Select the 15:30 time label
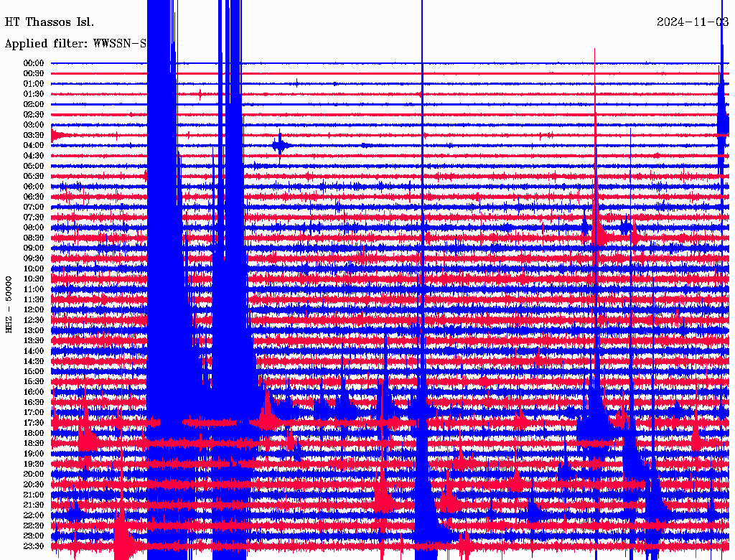The width and height of the screenshot is (735, 560). click(34, 381)
